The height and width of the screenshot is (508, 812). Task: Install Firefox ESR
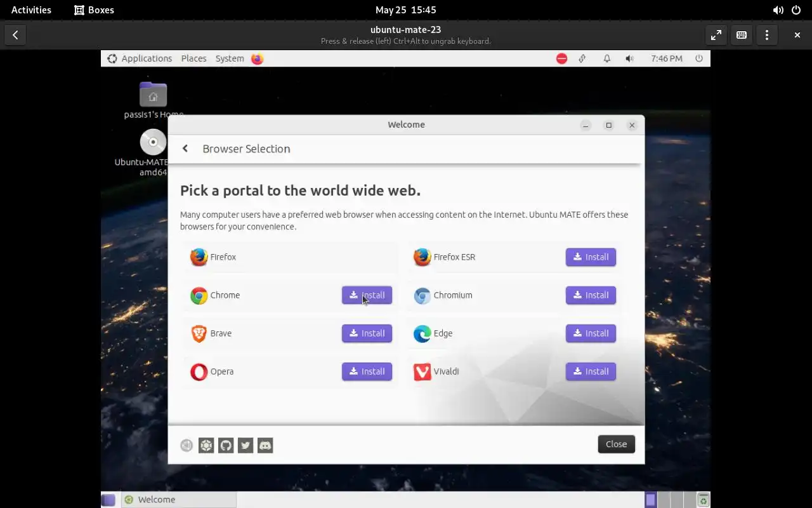point(591,257)
